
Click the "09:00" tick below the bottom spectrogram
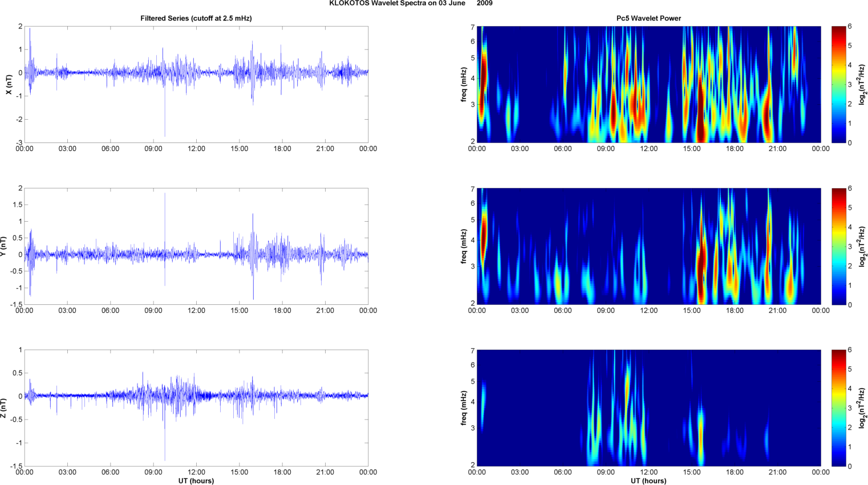[606, 472]
